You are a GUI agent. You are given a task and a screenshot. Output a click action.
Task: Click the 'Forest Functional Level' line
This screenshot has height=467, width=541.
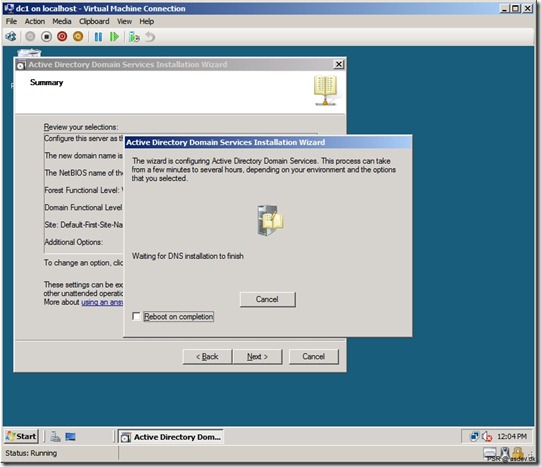(83, 190)
